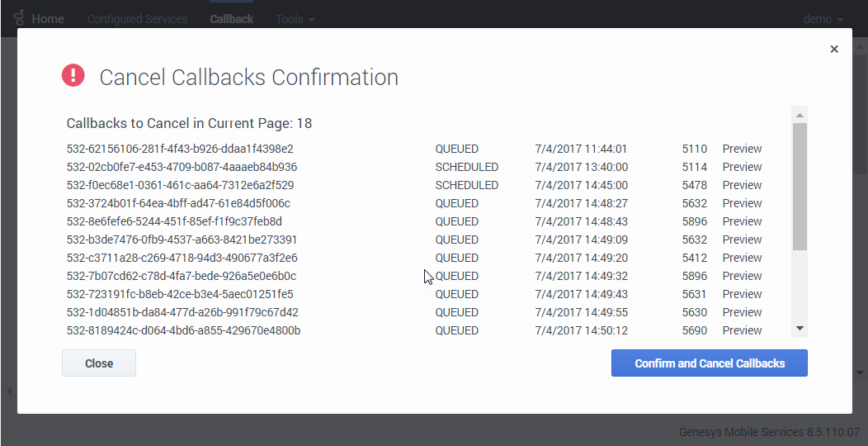
Task: Open the Tools dropdown menu
Action: coord(295,19)
